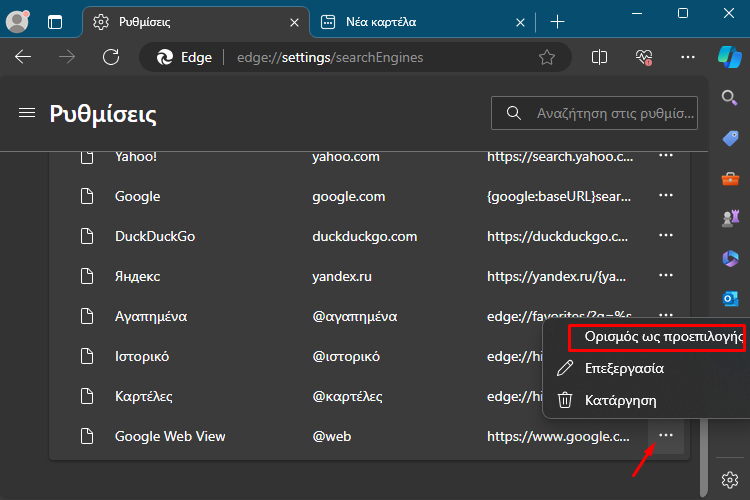This screenshot has height=500, width=750.
Task: Open more actions for Яндекс row
Action: [x=666, y=275]
